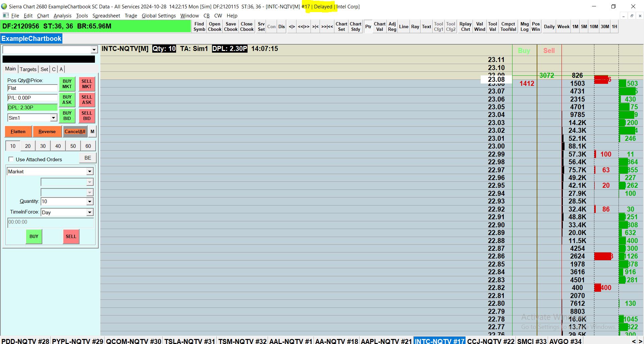The image size is (644, 344).
Task: Click the CancelAll button
Action: [x=75, y=131]
